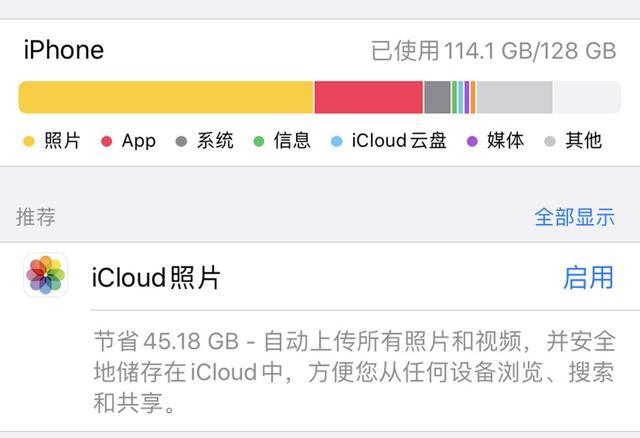Click the gray 系统 legend dot
This screenshot has width=640, height=438.
[181, 141]
